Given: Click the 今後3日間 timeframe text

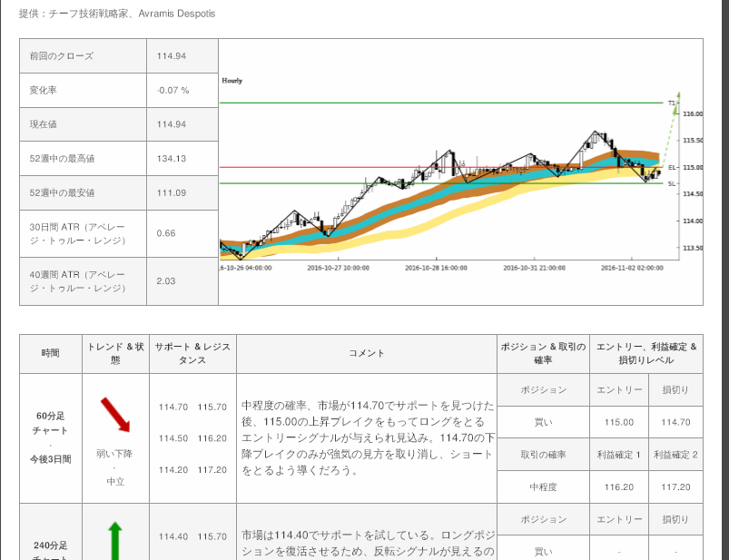Looking at the screenshot, I should tap(50, 459).
